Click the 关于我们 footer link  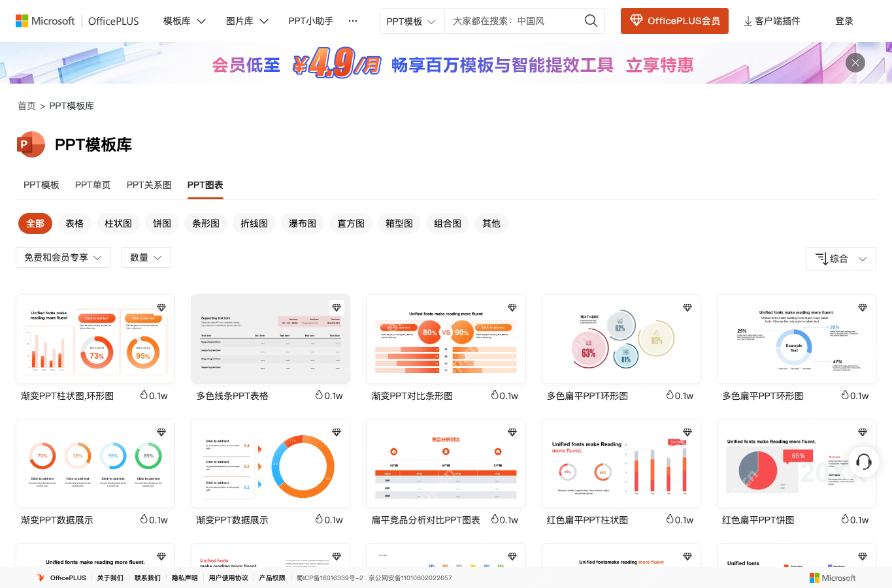click(110, 578)
